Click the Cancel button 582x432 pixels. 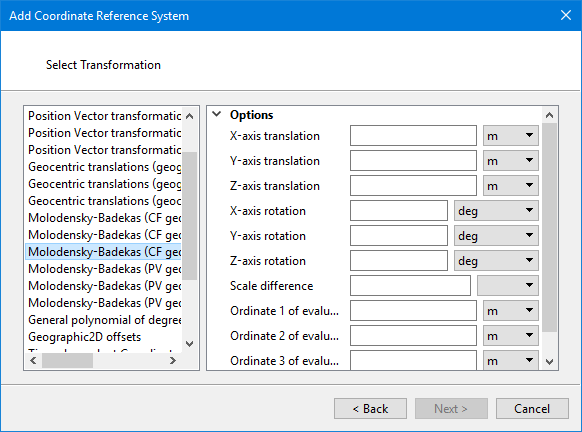pyautogui.click(x=532, y=409)
